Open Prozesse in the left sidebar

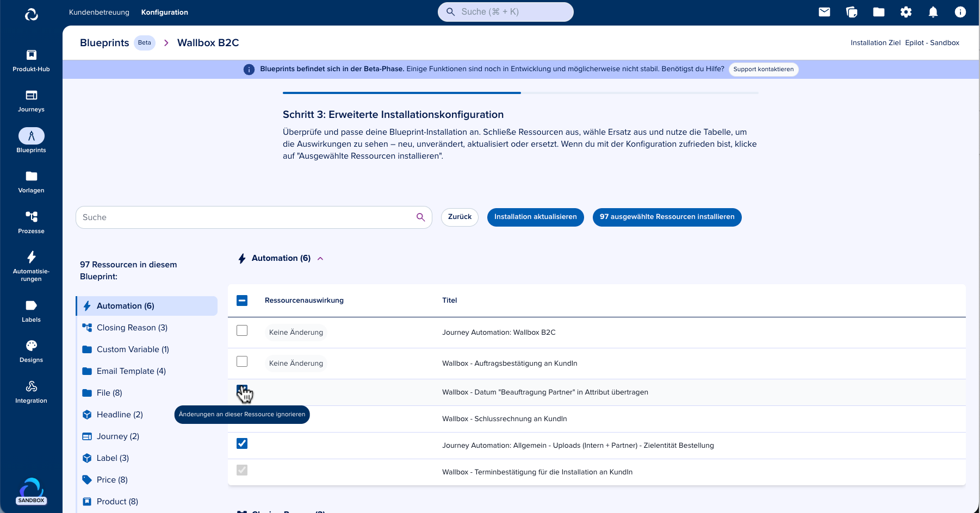click(x=31, y=217)
